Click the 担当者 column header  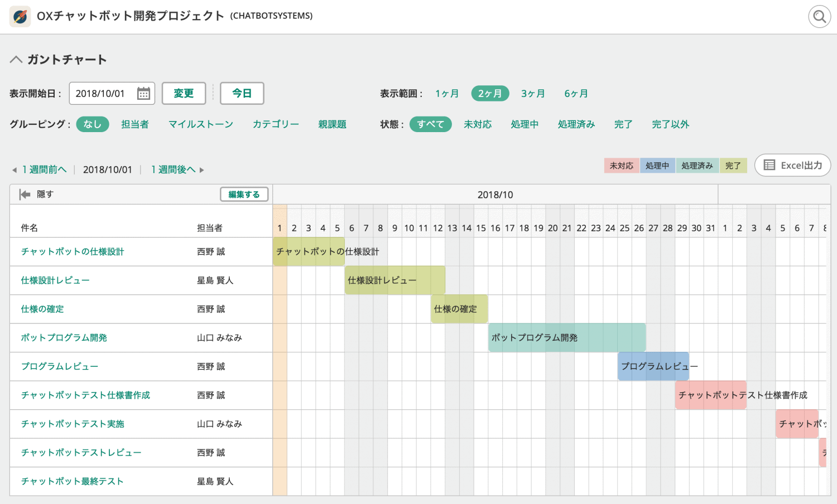(x=210, y=227)
